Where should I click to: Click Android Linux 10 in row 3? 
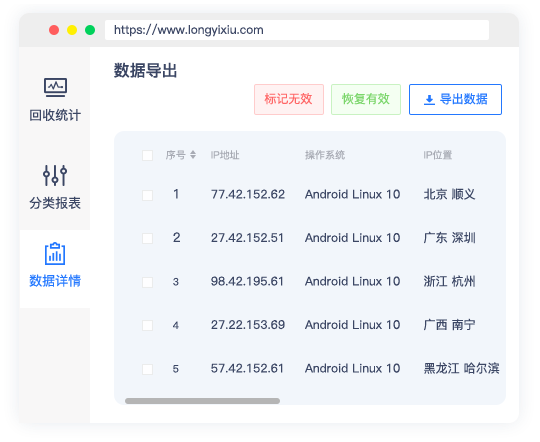[x=353, y=281]
